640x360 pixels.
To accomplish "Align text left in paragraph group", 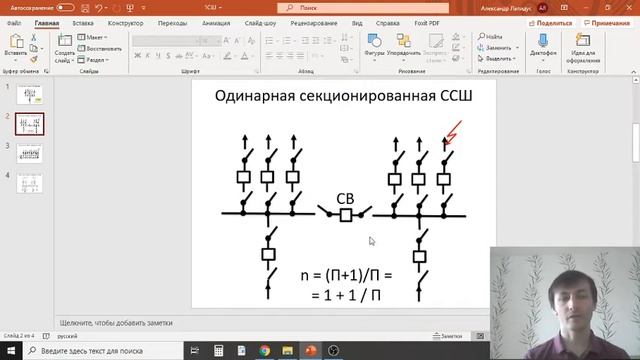I will (269, 56).
